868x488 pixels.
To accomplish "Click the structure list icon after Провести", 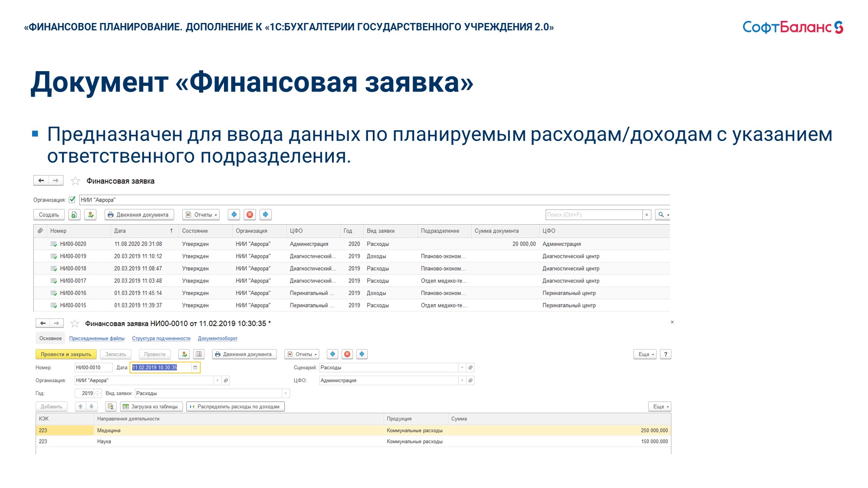I will tap(199, 354).
